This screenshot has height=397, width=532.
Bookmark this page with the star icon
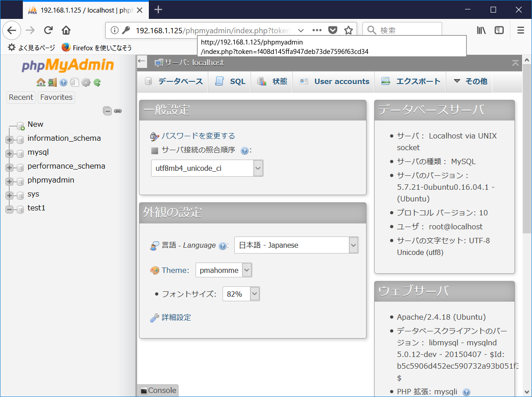point(349,30)
